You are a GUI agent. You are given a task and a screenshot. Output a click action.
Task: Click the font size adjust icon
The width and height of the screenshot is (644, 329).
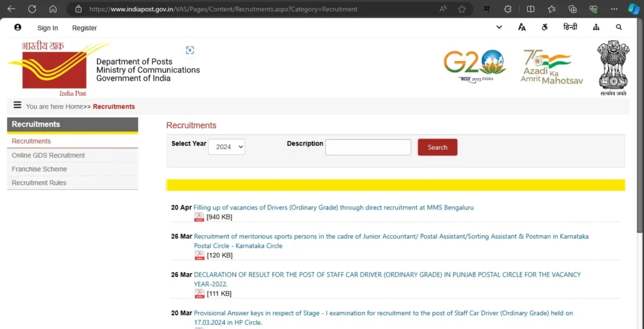(522, 28)
